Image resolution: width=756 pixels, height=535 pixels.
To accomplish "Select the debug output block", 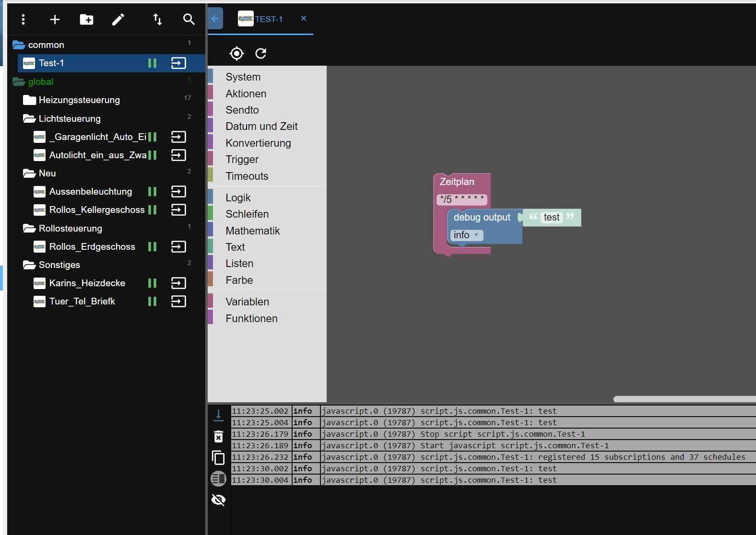I will [x=482, y=218].
